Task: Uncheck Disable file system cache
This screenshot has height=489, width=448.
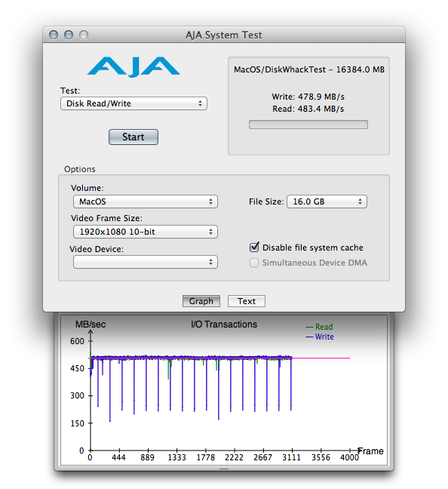Action: (254, 248)
